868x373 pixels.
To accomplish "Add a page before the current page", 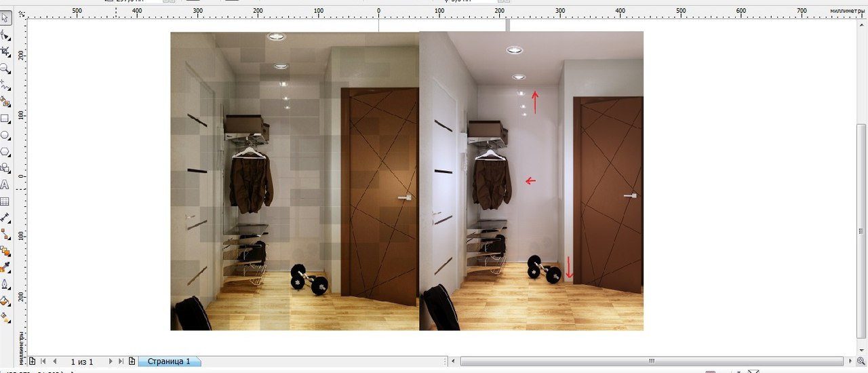I will coord(32,361).
